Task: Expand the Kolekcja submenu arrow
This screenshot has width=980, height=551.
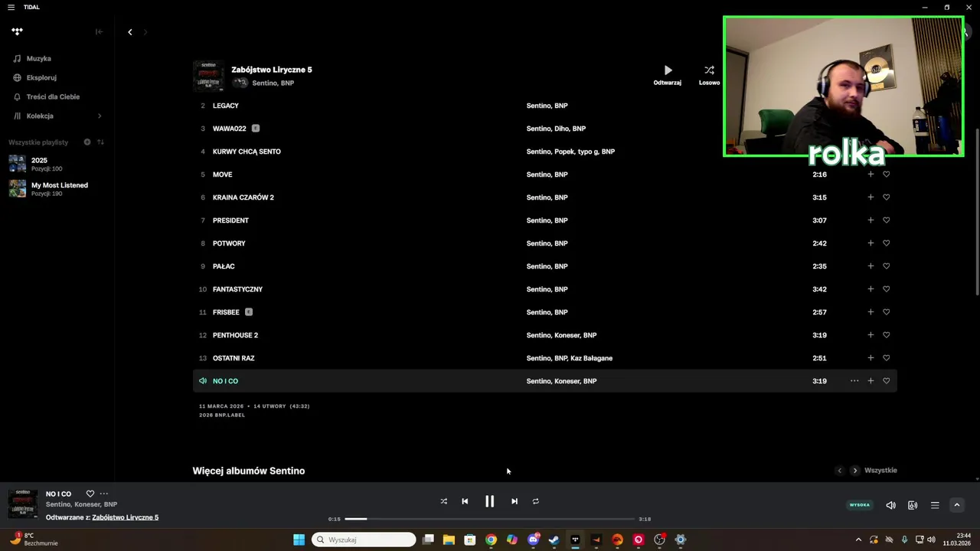Action: click(99, 116)
